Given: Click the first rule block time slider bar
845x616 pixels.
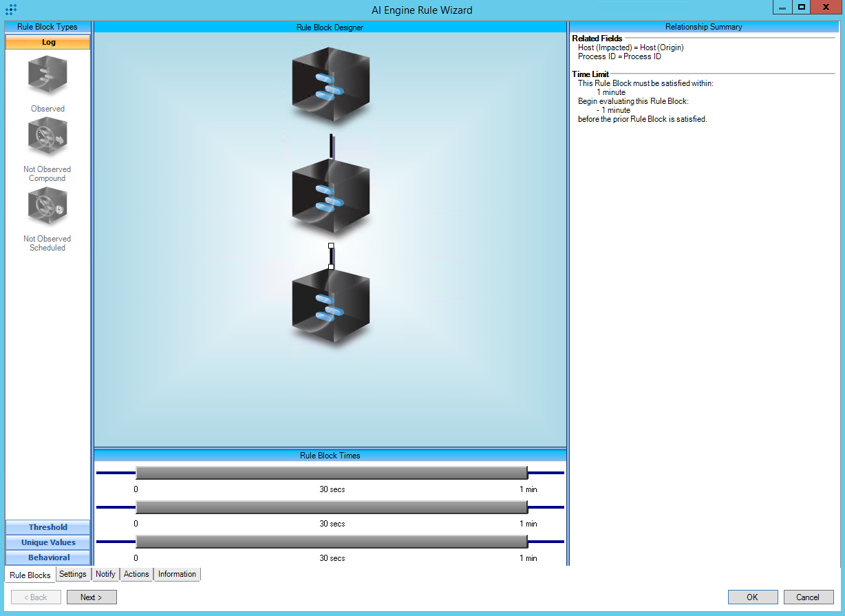Looking at the screenshot, I should pos(331,473).
